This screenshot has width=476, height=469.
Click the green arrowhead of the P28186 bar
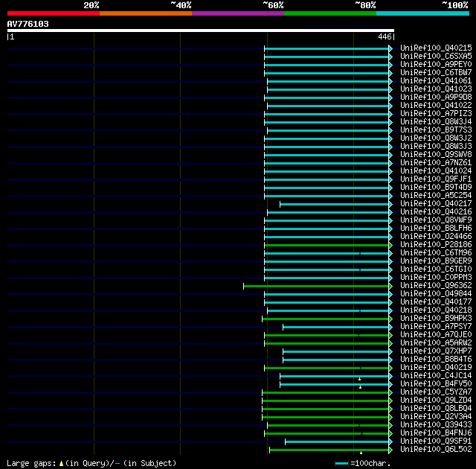coord(390,245)
